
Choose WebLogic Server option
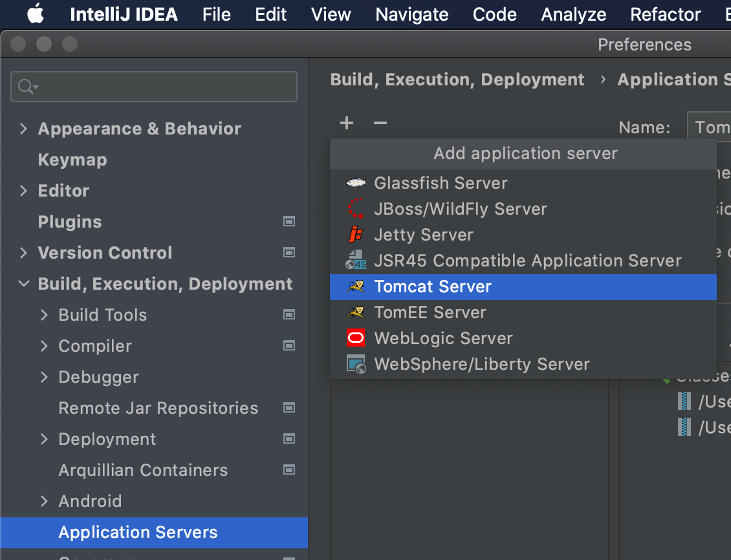click(x=523, y=338)
